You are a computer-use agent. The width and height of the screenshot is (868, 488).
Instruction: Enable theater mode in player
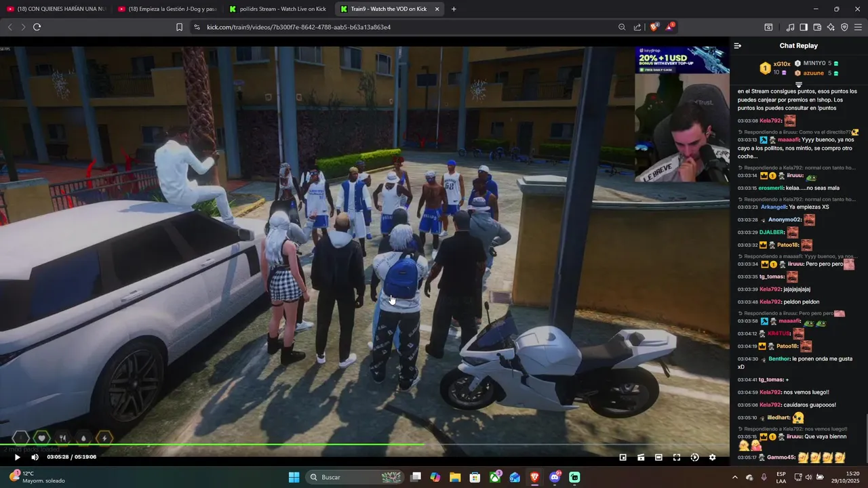coord(658,457)
